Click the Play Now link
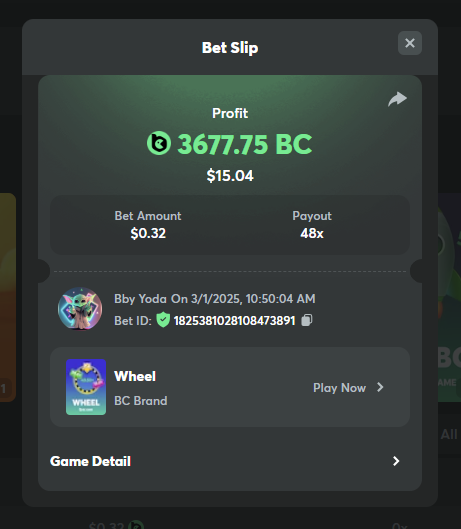The image size is (461, 529). [340, 388]
